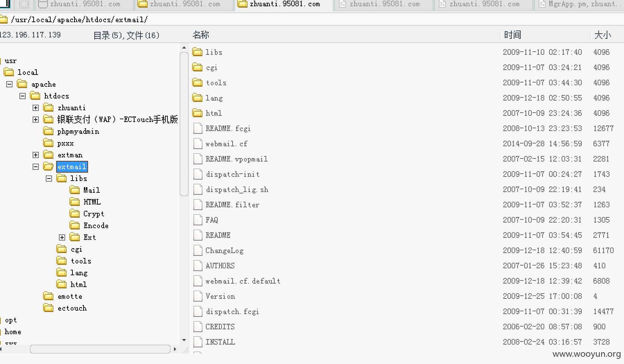624x364 pixels.
Task: Select the lang folder under extmail in tree
Action: tap(79, 273)
